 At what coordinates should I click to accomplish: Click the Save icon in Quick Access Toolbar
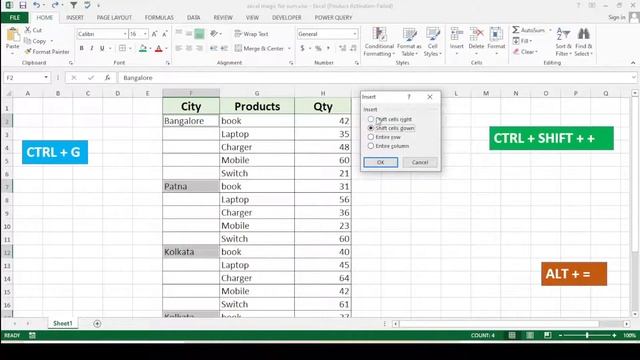click(23, 5)
